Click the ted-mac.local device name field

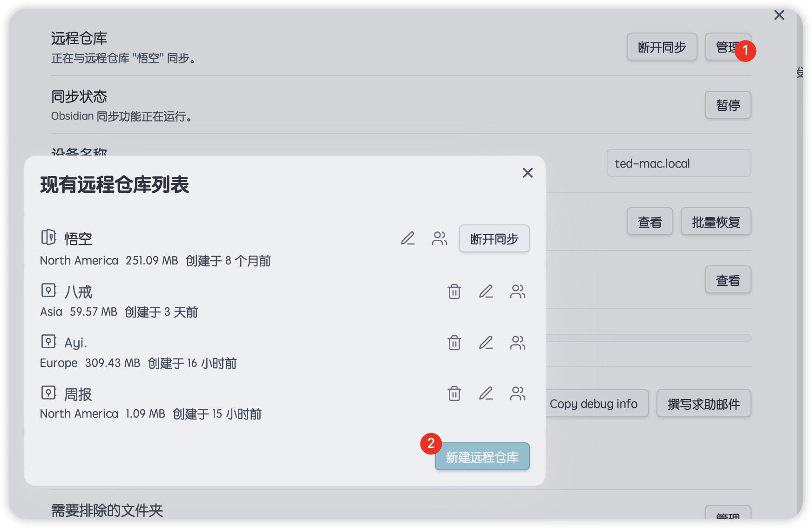click(678, 163)
